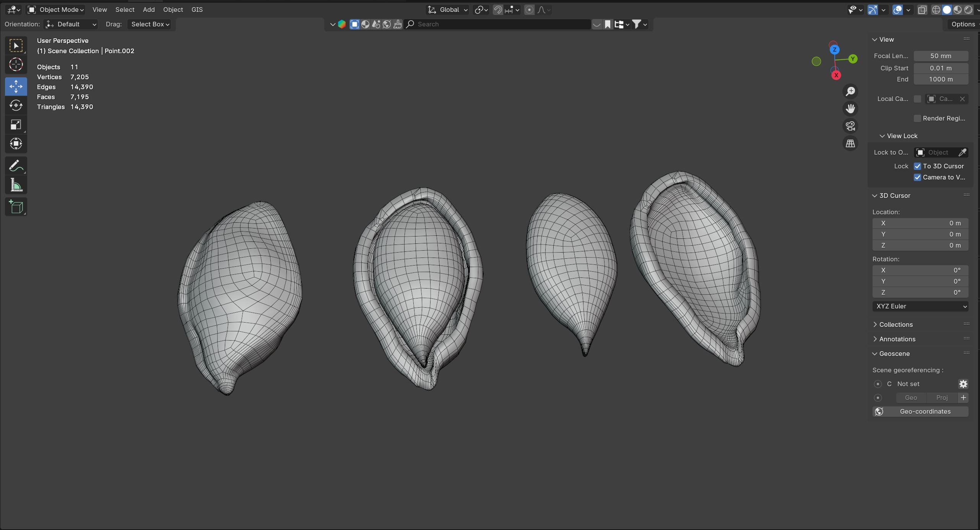Image resolution: width=980 pixels, height=530 pixels.
Task: Open the Add menu
Action: point(149,10)
